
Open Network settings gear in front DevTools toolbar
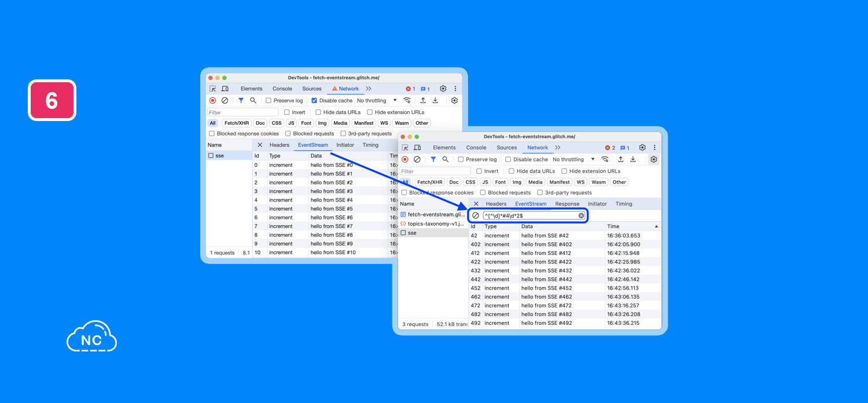click(654, 159)
